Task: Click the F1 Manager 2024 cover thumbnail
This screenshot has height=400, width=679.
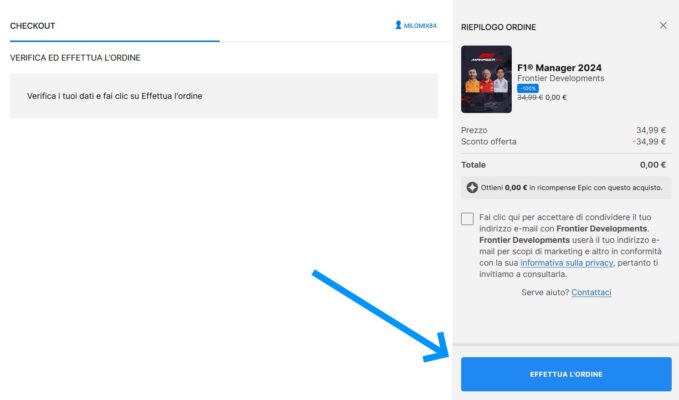Action: pos(486,79)
